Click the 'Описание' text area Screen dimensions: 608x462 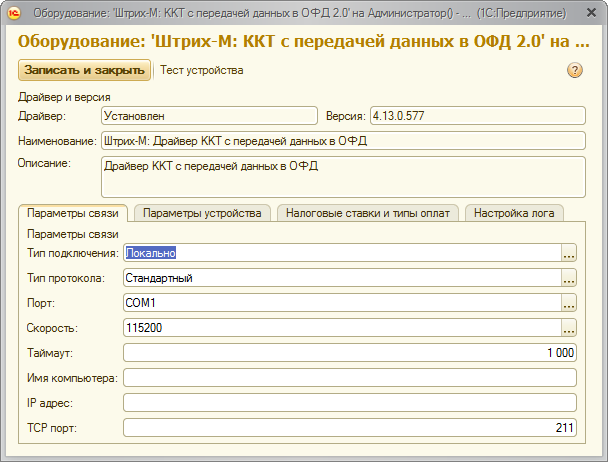tap(342, 177)
